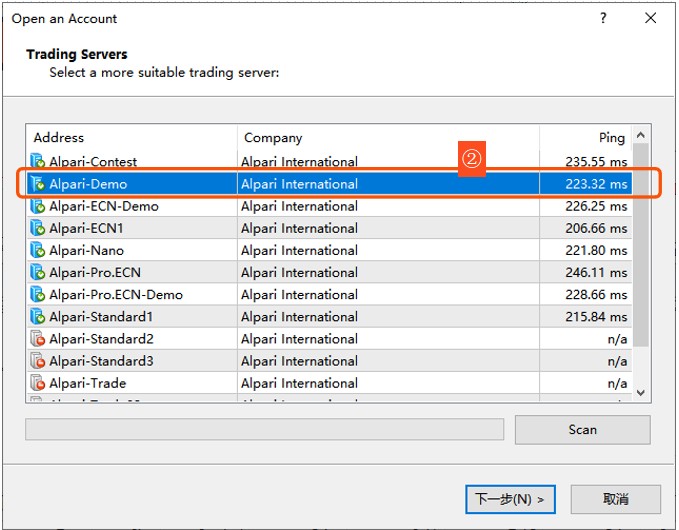Click the 226.25 ms ping value

point(596,206)
